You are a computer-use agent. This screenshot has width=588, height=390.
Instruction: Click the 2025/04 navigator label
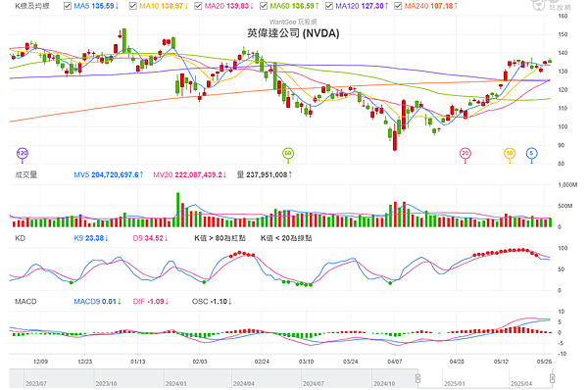[x=521, y=383]
